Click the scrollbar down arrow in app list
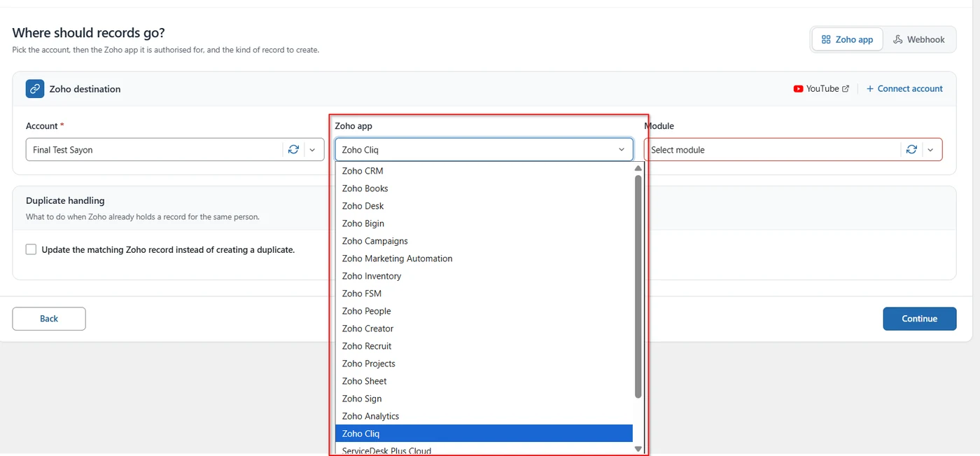 point(638,448)
